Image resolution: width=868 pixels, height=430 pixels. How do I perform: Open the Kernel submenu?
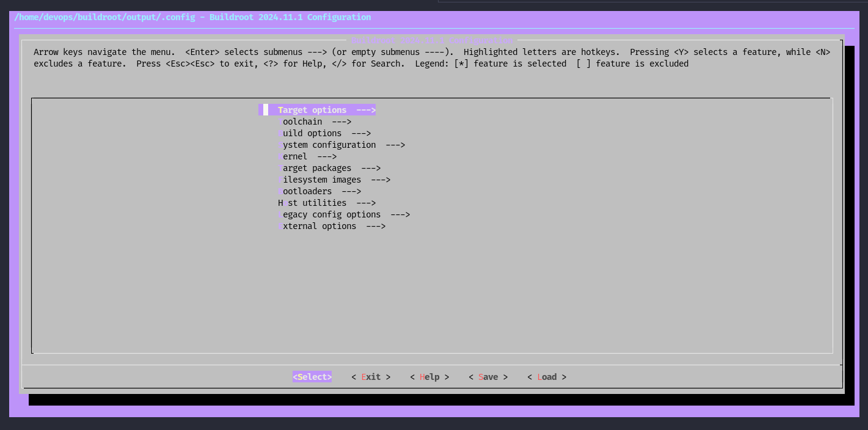pyautogui.click(x=307, y=156)
